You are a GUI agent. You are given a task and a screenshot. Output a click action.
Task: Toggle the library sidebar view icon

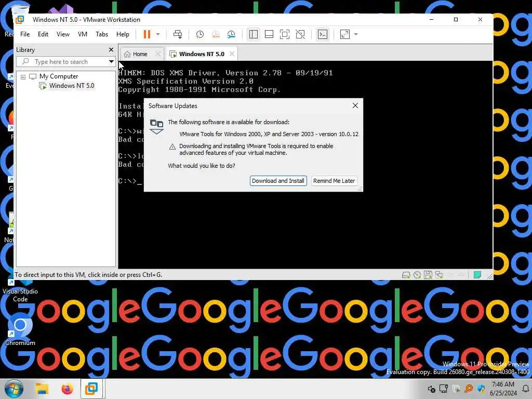(x=254, y=34)
